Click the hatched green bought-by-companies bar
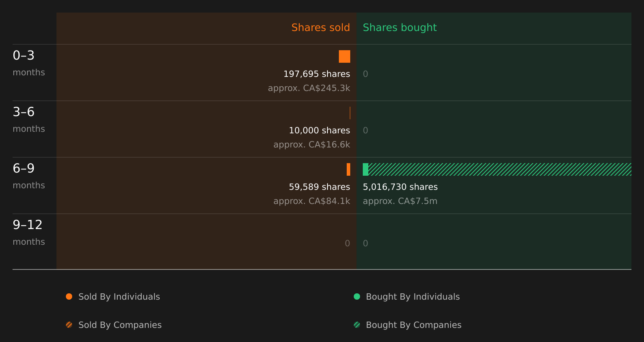The image size is (644, 342). (x=500, y=169)
